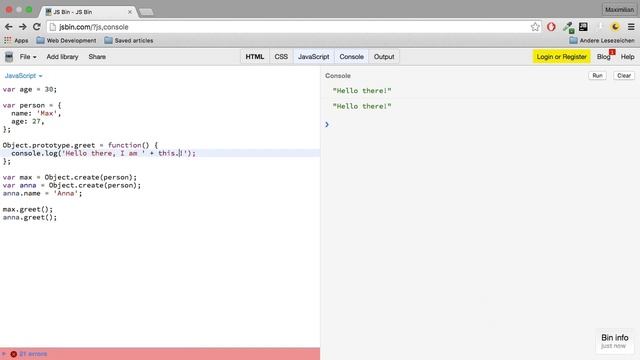Click the 'max.greet();' code line
Viewport: 640px width, 360px height.
click(x=28, y=209)
